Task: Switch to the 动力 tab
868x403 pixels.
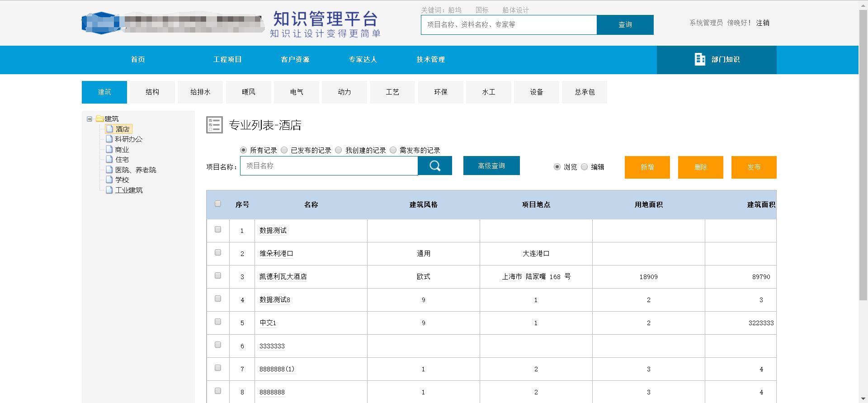Action: [344, 92]
